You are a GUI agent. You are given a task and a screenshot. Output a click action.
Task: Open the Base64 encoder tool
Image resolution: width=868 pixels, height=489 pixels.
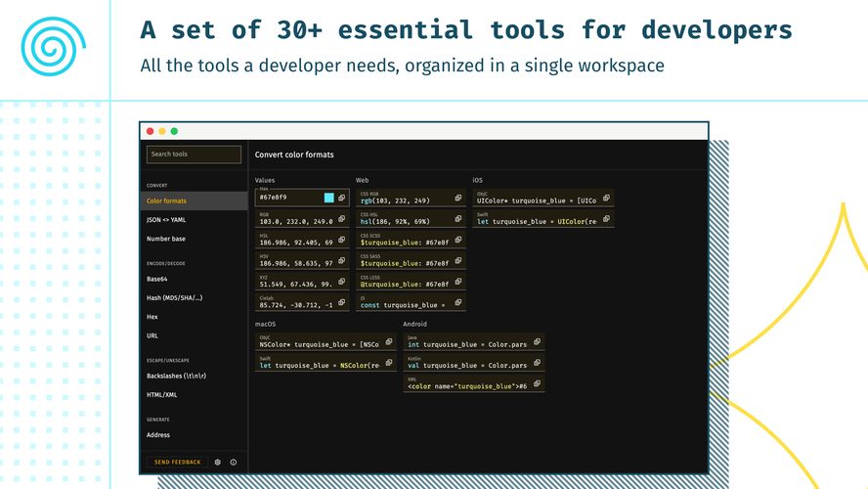tap(157, 279)
